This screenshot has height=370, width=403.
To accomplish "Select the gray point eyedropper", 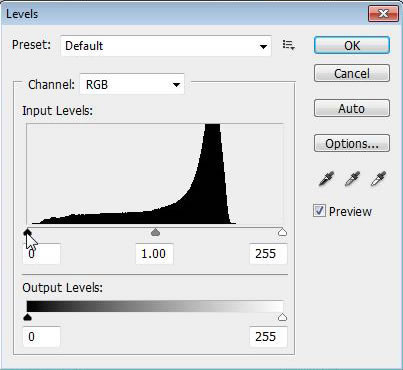I will [352, 179].
